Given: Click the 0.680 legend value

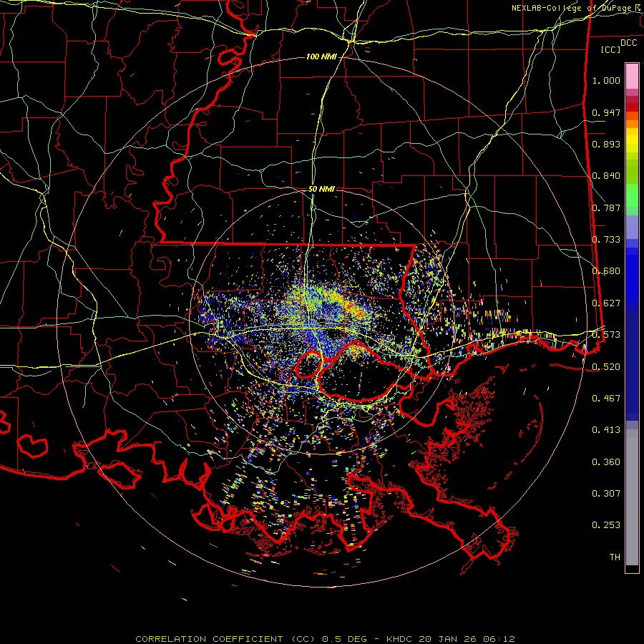Looking at the screenshot, I should coord(606,271).
